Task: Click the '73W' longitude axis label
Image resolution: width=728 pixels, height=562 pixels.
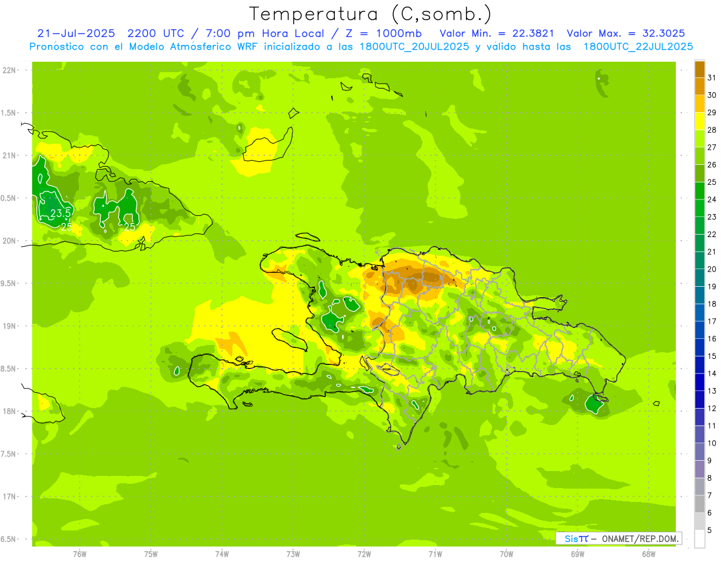Action: click(x=293, y=554)
